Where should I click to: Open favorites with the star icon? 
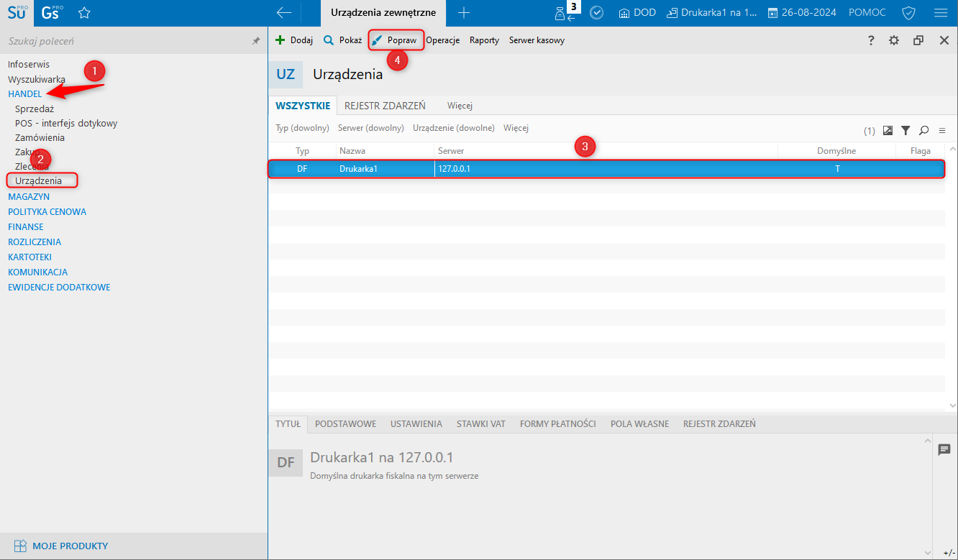84,12
